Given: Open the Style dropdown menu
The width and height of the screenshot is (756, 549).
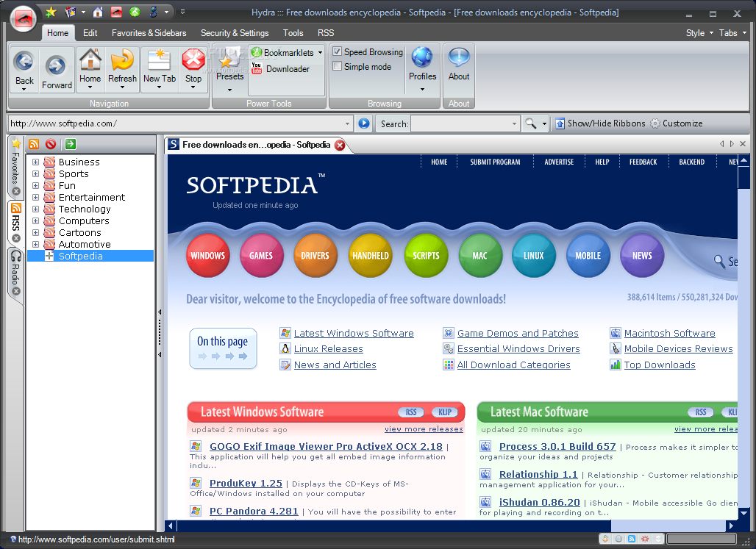Looking at the screenshot, I should click(x=699, y=33).
